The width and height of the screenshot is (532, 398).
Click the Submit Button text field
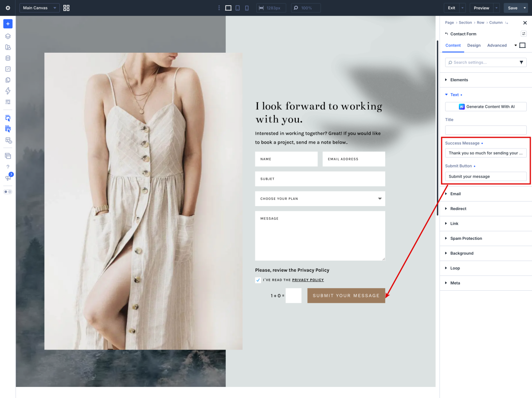point(486,176)
